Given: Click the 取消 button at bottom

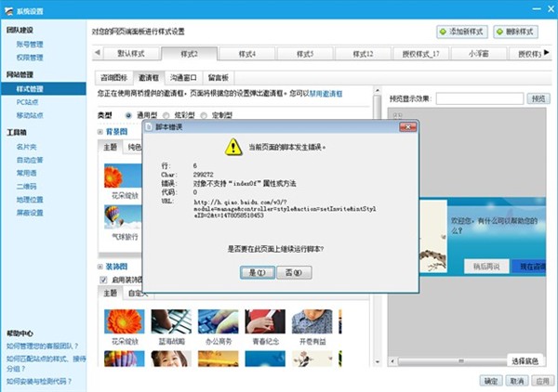Looking at the screenshot, I should [517, 382].
